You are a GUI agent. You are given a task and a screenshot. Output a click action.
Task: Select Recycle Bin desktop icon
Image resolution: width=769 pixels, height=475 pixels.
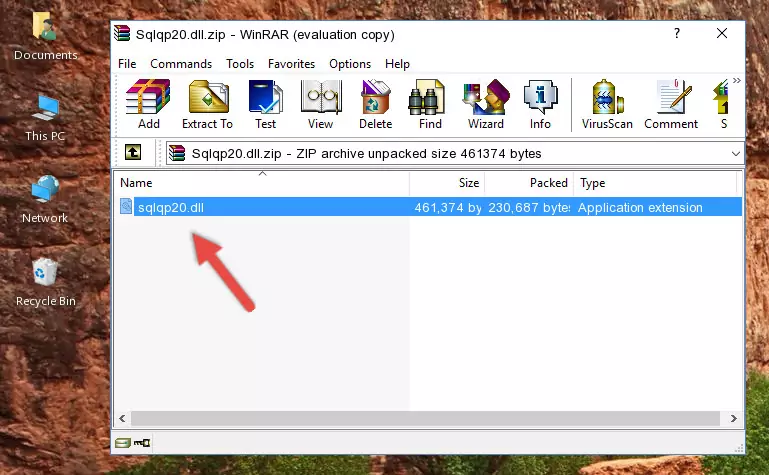[x=45, y=282]
